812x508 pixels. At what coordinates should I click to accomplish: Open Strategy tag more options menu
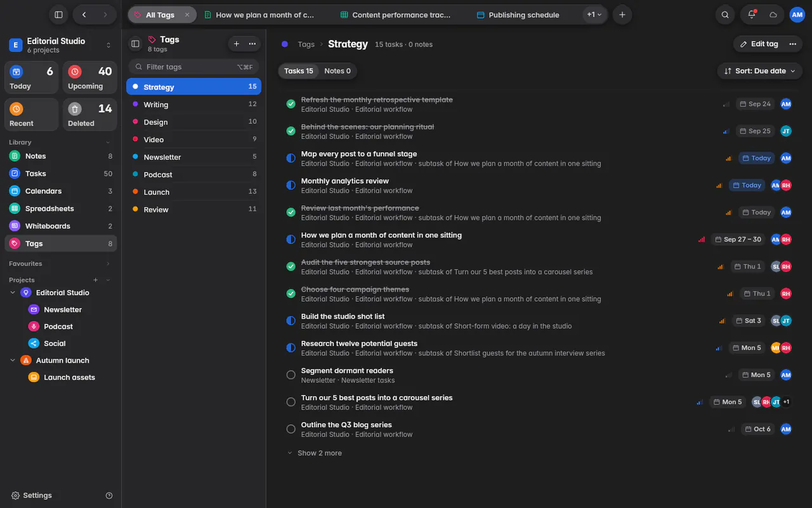[x=792, y=44]
